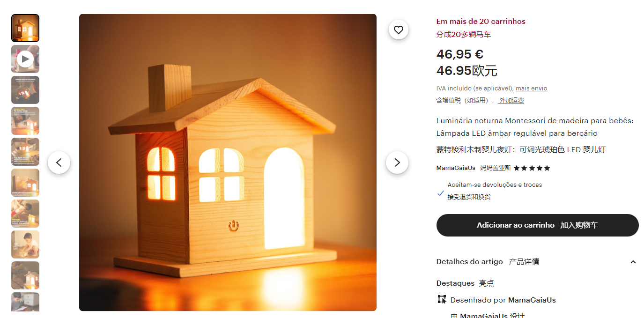Viewport: 644px width, 318px height.
Task: Select the thumbnail with child playing
Action: (x=25, y=244)
